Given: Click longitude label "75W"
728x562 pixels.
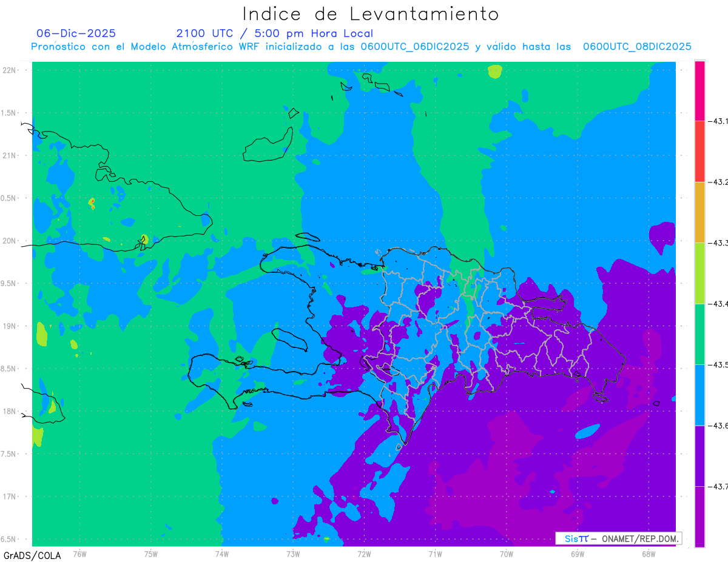Looking at the screenshot, I should (x=150, y=554).
